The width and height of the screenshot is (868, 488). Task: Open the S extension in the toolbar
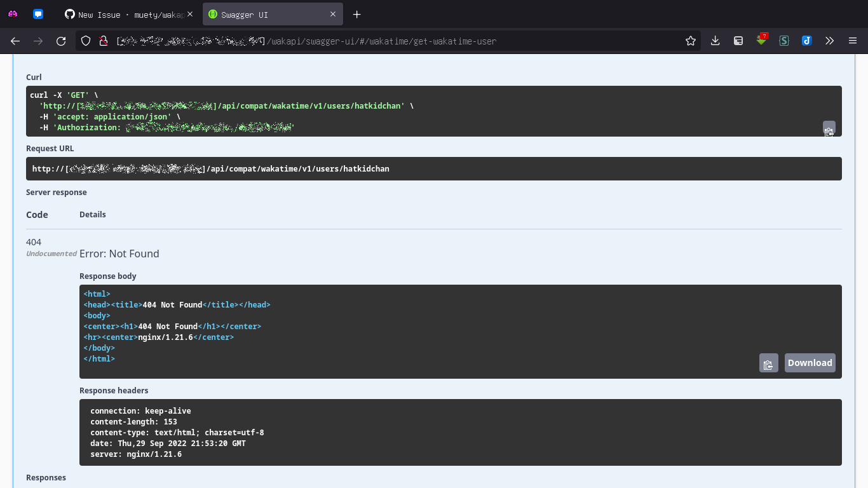783,40
